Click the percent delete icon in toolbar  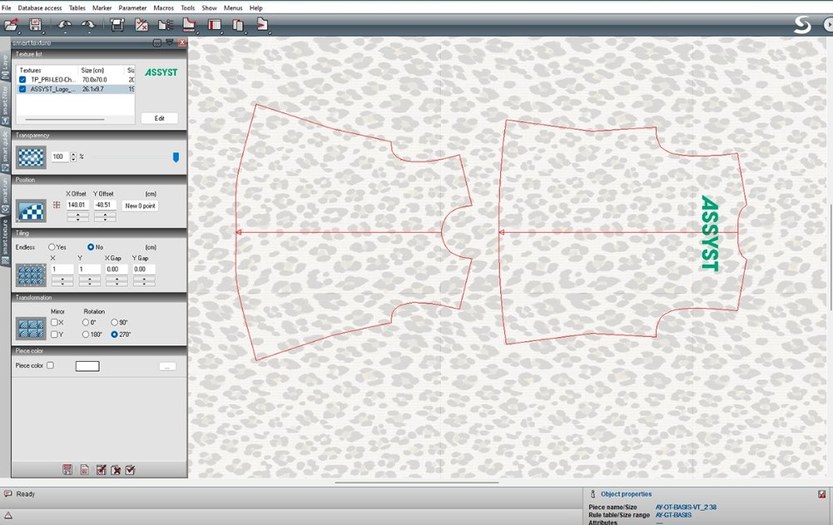[x=141, y=24]
